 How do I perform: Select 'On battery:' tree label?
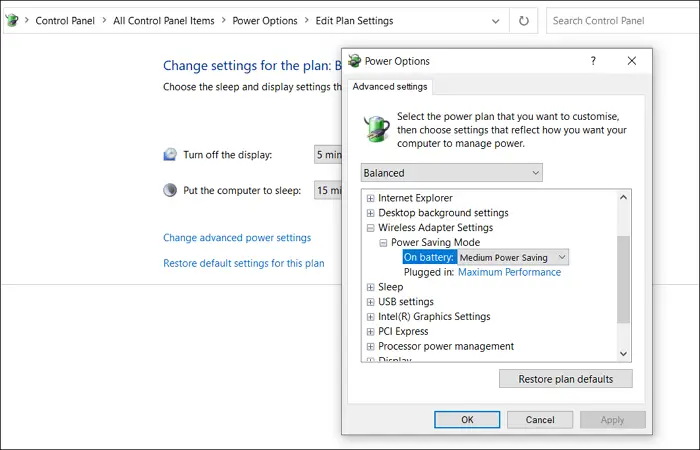[x=429, y=257]
